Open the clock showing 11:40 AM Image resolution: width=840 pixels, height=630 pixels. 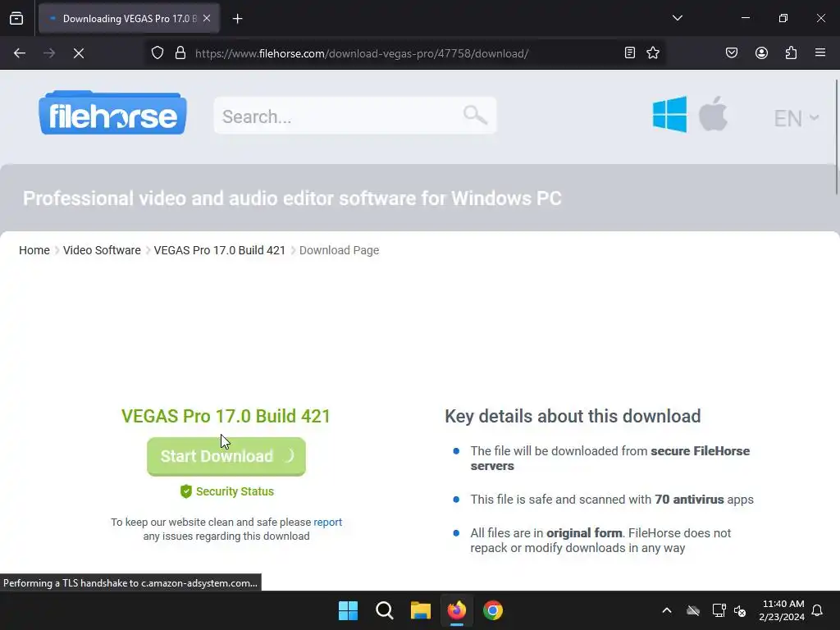pos(782,610)
